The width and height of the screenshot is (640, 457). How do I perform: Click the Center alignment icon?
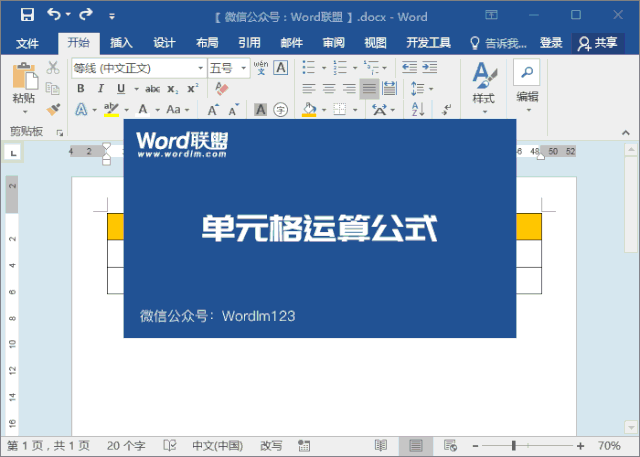pos(329,89)
